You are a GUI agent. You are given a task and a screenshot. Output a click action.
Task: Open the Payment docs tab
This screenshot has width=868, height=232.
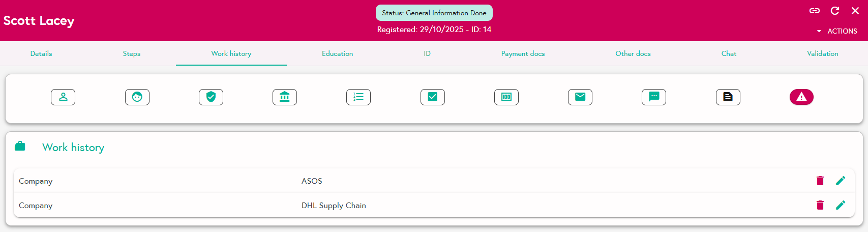click(523, 53)
